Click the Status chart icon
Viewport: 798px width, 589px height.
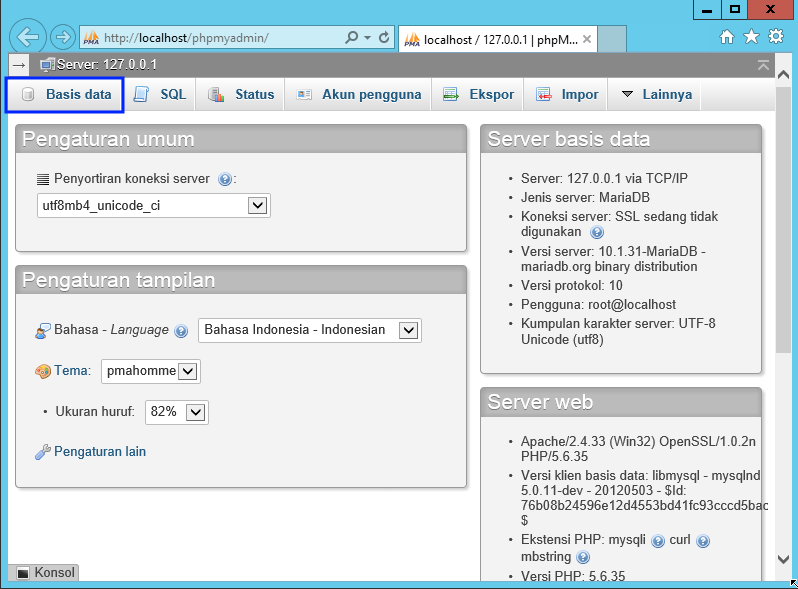pos(216,95)
